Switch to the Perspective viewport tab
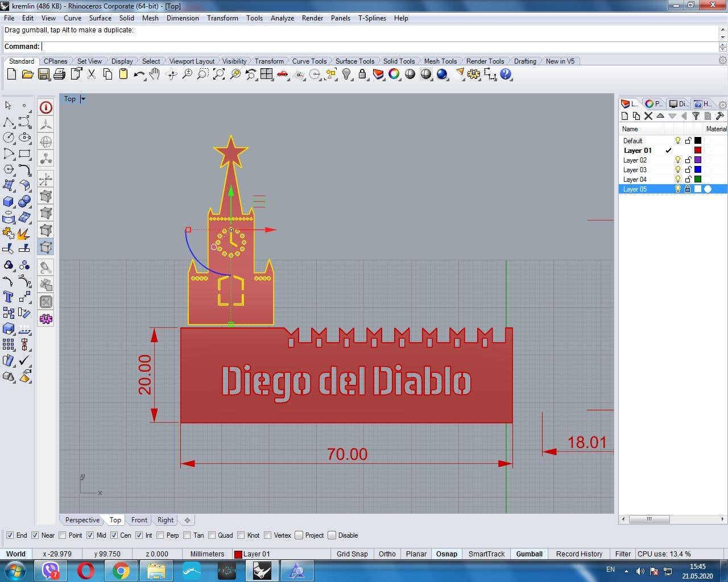The image size is (728, 582). coord(82,520)
